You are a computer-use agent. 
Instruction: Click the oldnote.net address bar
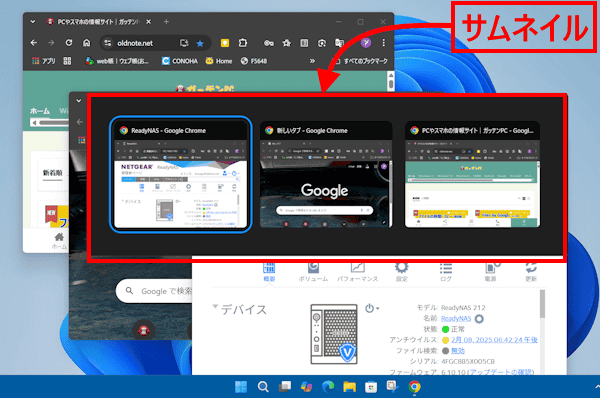pos(155,43)
